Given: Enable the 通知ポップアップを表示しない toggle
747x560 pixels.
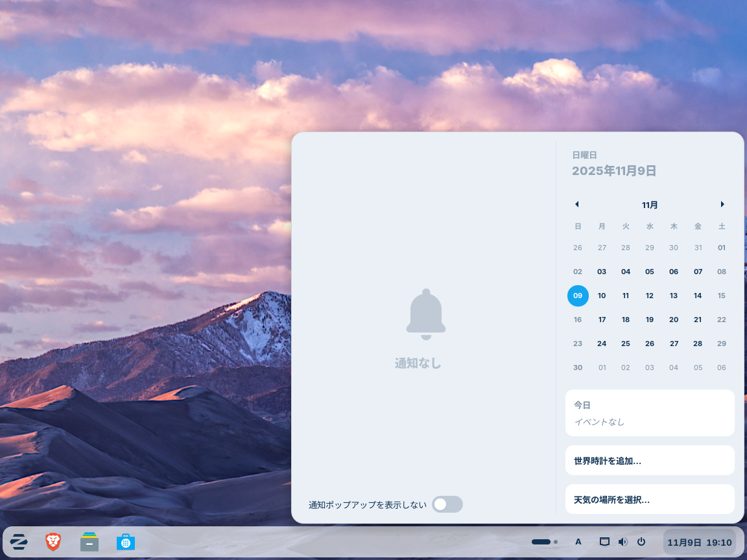Looking at the screenshot, I should [x=447, y=504].
